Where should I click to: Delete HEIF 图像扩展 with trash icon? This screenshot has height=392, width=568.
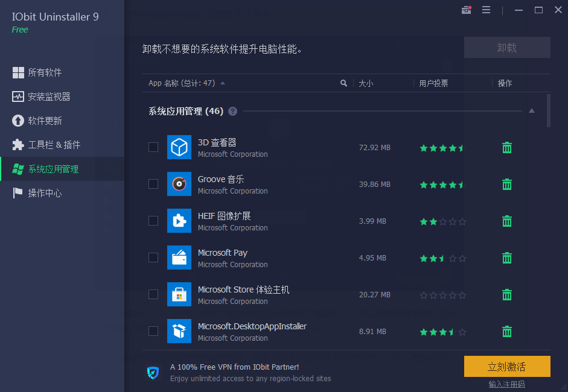507,221
